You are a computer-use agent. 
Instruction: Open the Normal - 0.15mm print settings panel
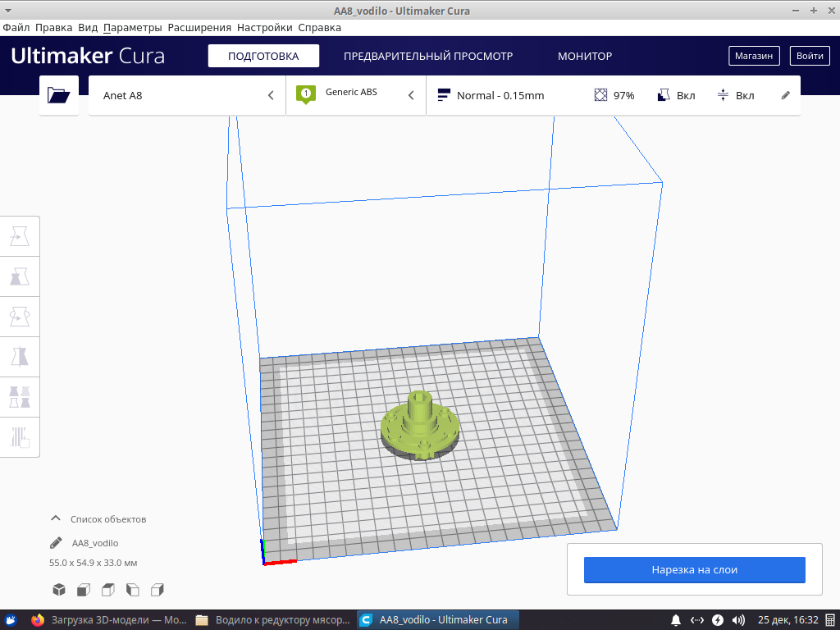pos(614,95)
